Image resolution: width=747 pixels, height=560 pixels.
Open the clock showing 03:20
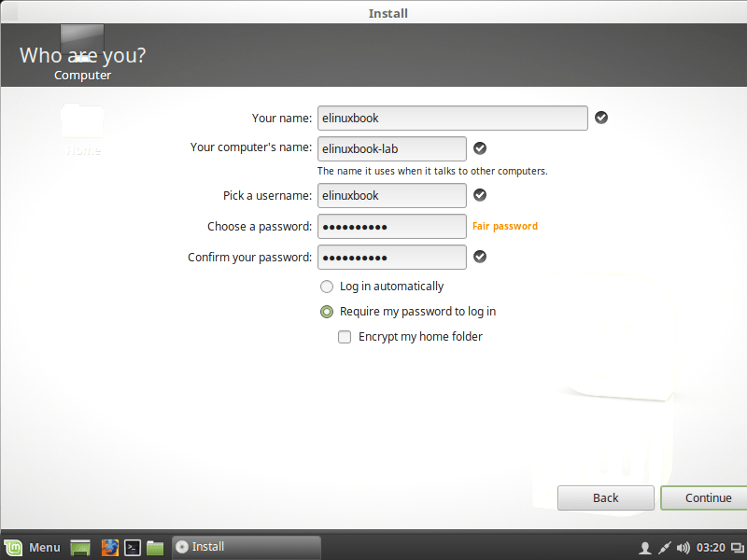711,548
